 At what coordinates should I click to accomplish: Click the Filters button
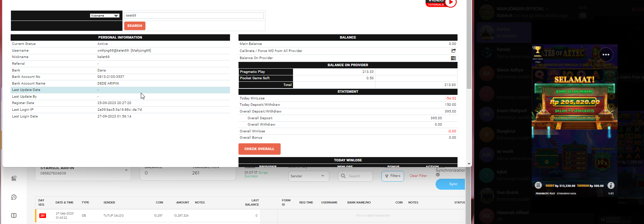tap(393, 176)
